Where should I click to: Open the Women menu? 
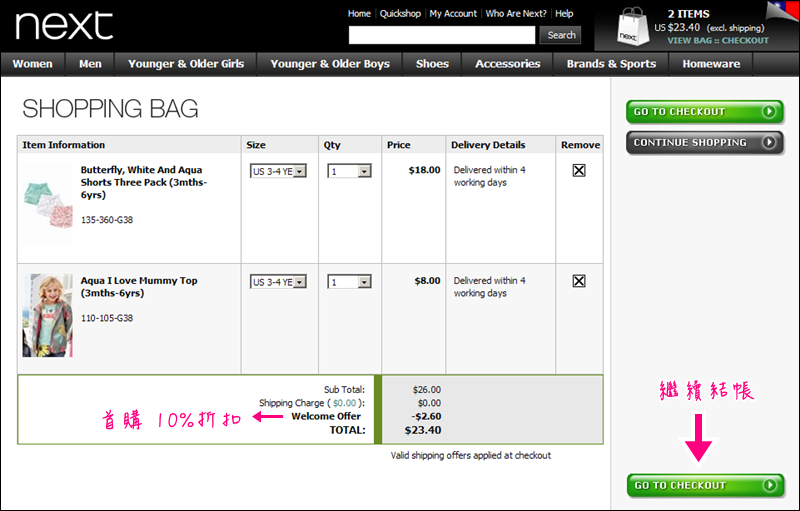click(33, 64)
